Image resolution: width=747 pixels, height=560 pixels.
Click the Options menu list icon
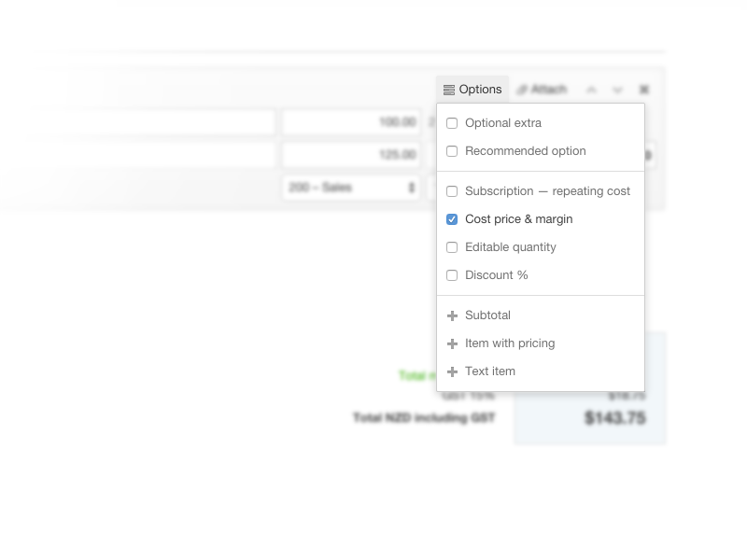tap(449, 90)
